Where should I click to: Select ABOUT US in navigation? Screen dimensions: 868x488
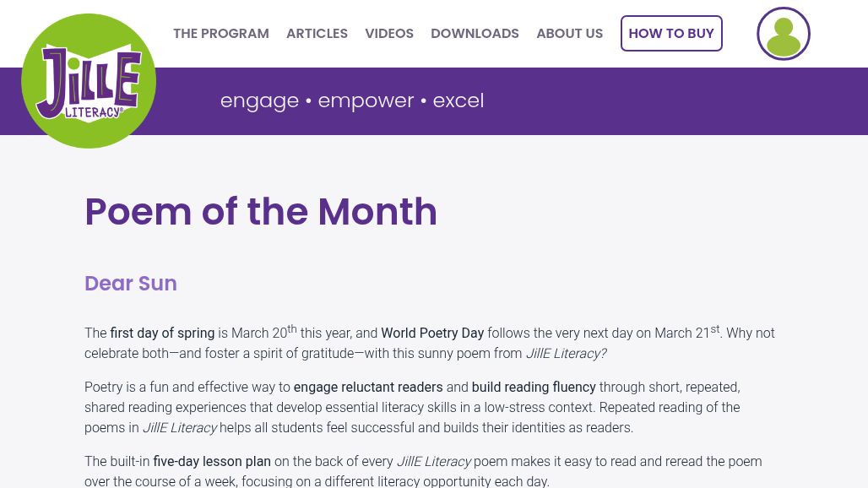click(569, 34)
